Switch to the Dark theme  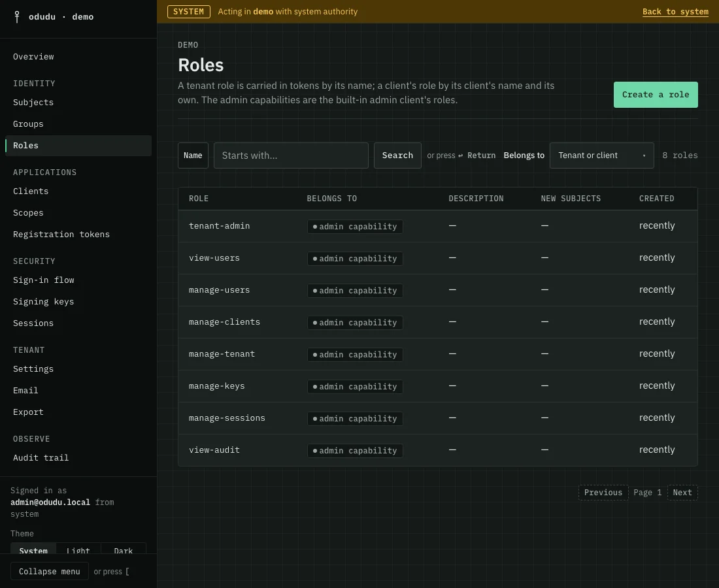click(x=123, y=550)
